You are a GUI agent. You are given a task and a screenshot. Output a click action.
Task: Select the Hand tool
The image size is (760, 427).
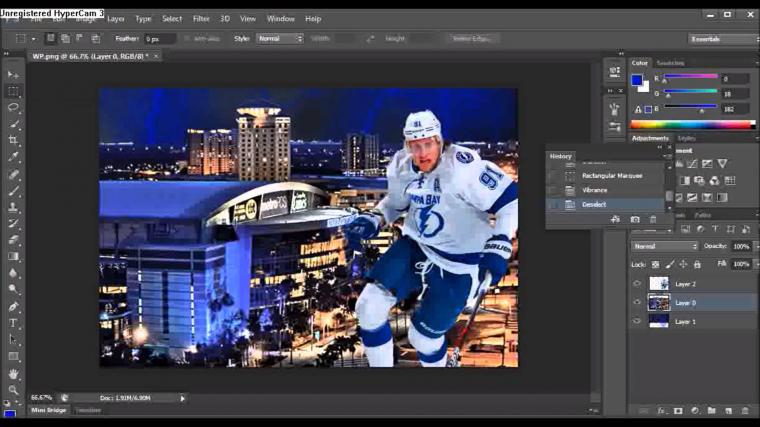coord(13,374)
